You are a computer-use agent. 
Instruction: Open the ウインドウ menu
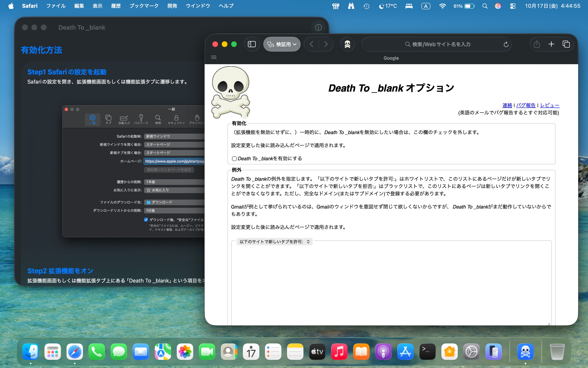(198, 6)
